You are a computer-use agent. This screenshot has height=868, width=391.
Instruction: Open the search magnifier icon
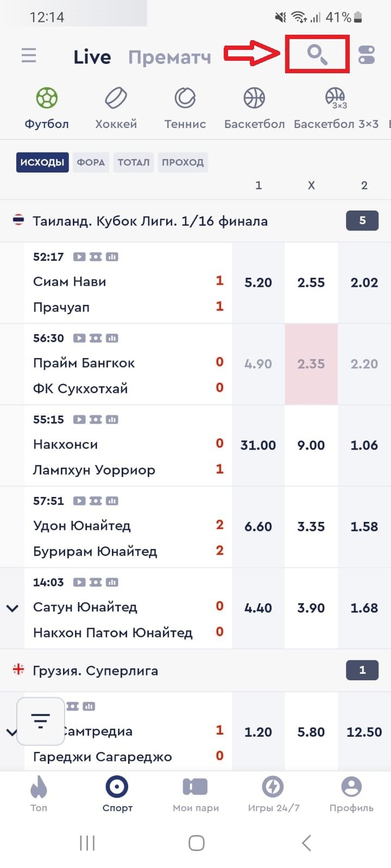tap(317, 54)
